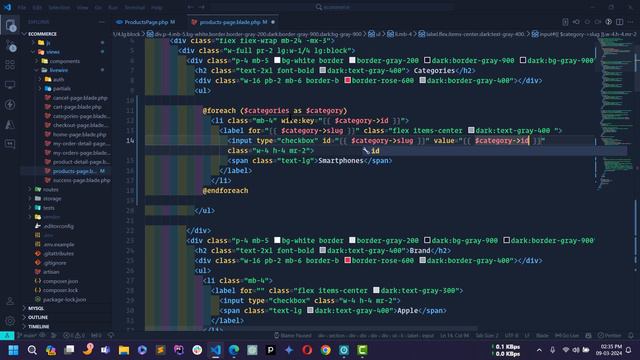
Task: Click the Prettier status bar item
Action: click(x=609, y=336)
